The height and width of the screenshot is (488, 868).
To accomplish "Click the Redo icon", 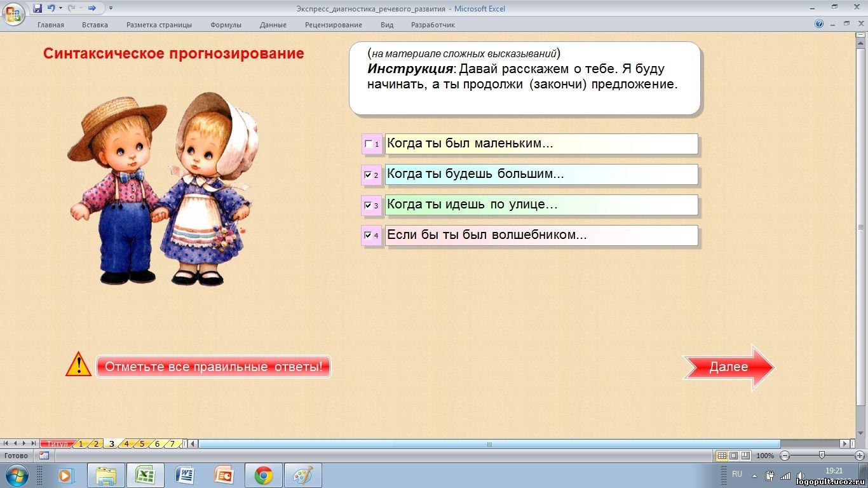I will click(x=72, y=8).
